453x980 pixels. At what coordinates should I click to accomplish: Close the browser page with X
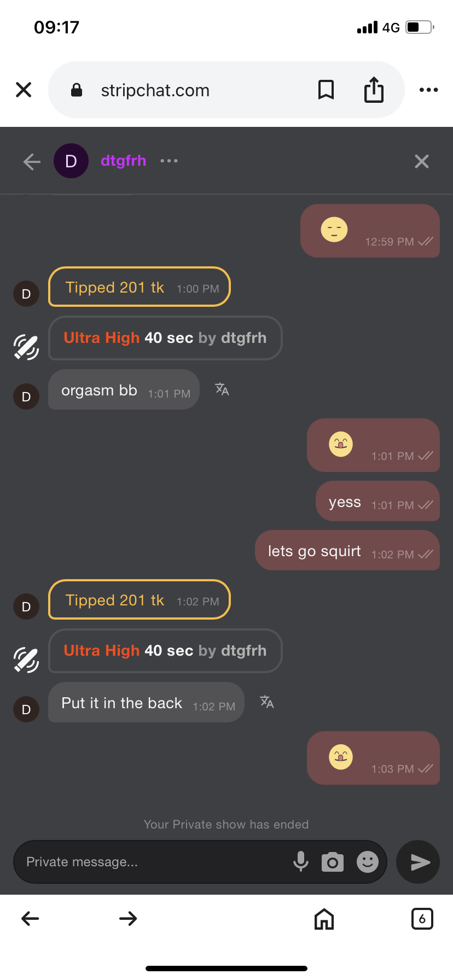[24, 90]
